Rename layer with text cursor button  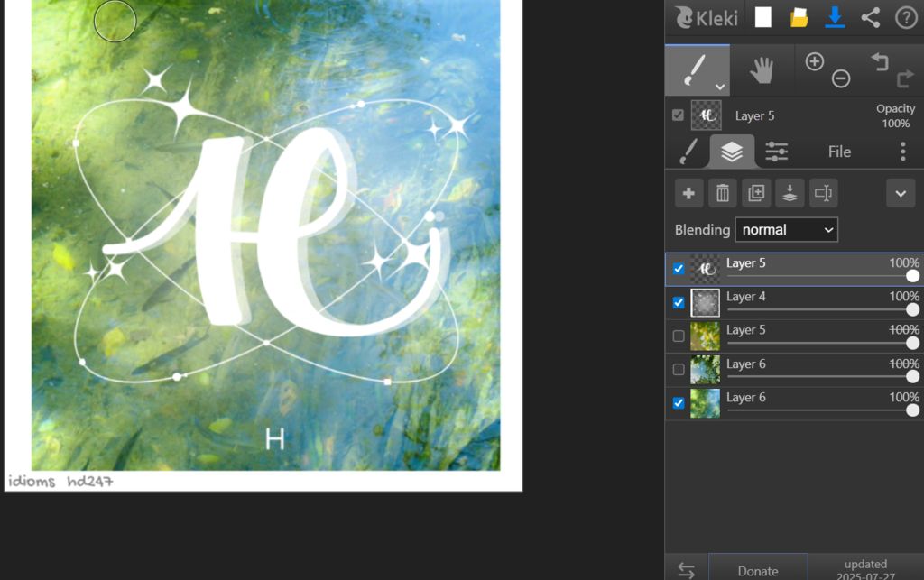tap(823, 193)
